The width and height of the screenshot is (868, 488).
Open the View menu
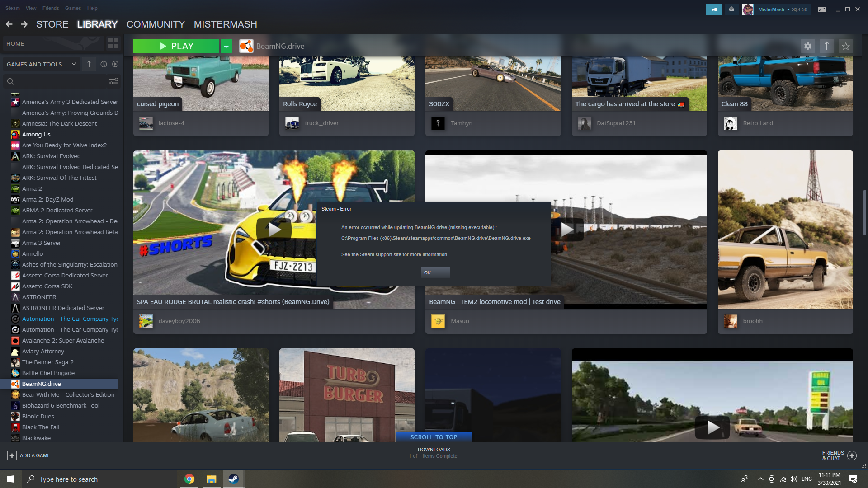(31, 8)
